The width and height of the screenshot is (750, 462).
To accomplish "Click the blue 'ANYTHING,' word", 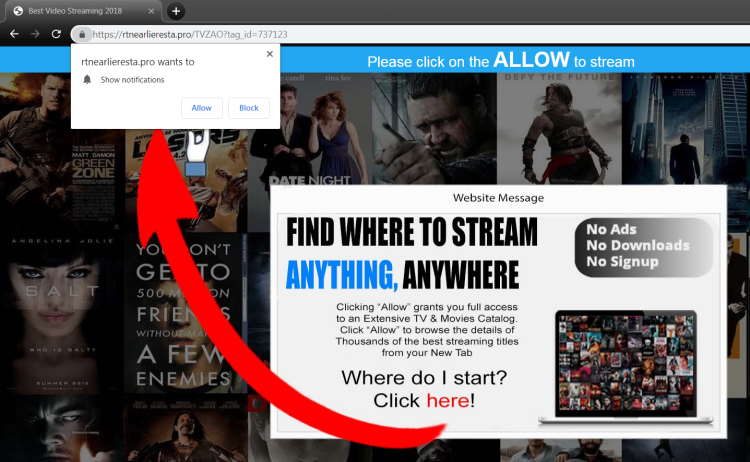I will (342, 275).
